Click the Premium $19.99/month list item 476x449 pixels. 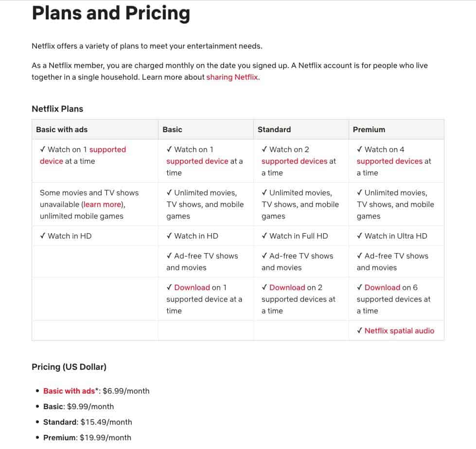(88, 438)
